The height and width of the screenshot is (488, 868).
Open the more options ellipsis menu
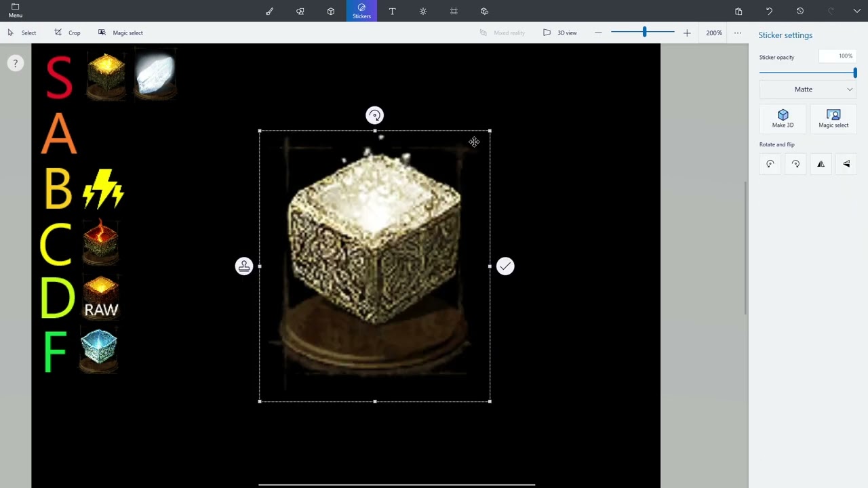pos(738,33)
